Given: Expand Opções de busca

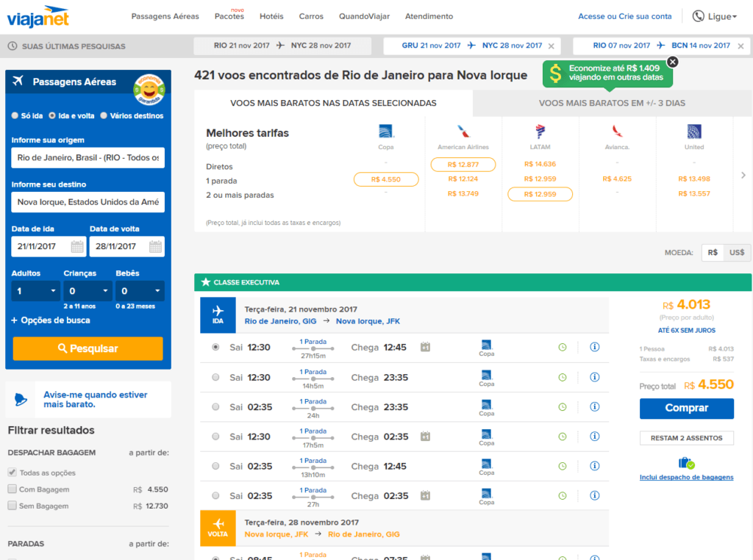Looking at the screenshot, I should click(x=51, y=320).
